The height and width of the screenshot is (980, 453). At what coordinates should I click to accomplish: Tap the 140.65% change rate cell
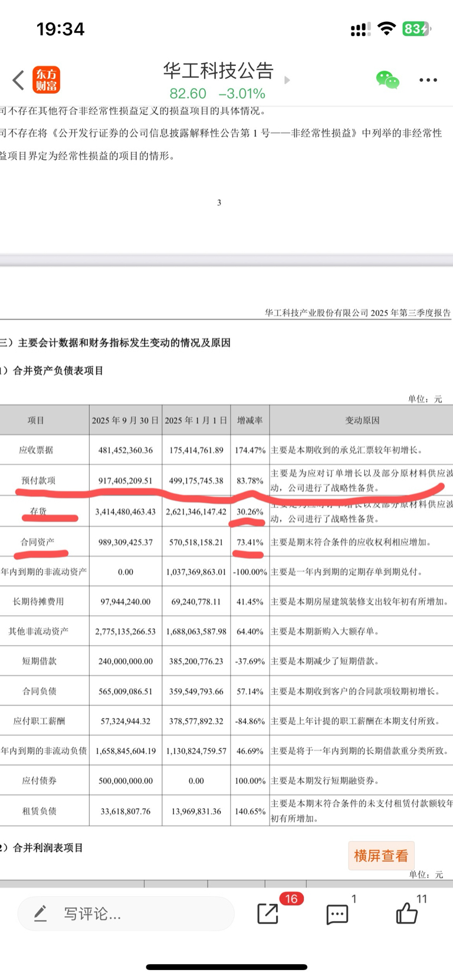[x=250, y=811]
